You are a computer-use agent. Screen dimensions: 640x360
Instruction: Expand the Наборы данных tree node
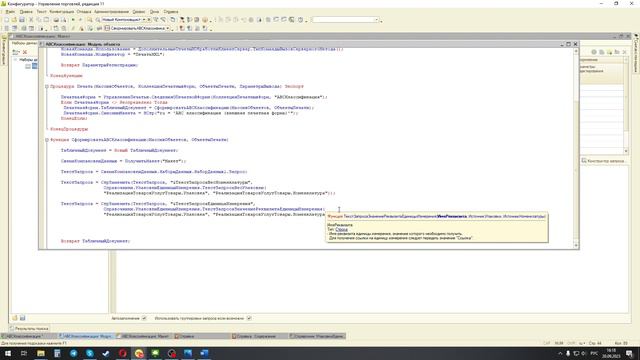click(x=16, y=60)
